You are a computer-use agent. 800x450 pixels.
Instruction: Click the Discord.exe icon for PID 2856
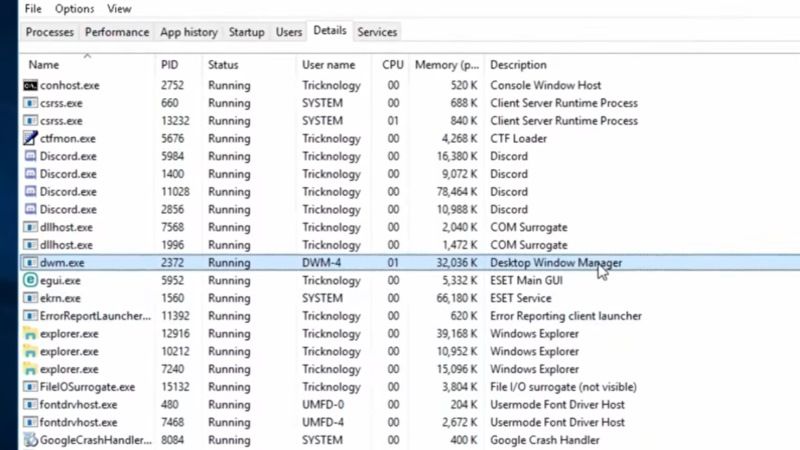pos(30,209)
